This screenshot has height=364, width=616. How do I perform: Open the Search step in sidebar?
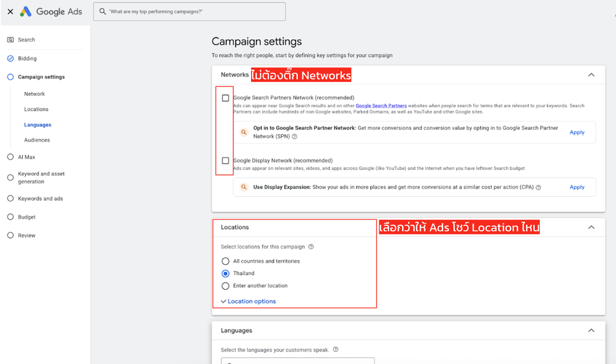tap(26, 40)
